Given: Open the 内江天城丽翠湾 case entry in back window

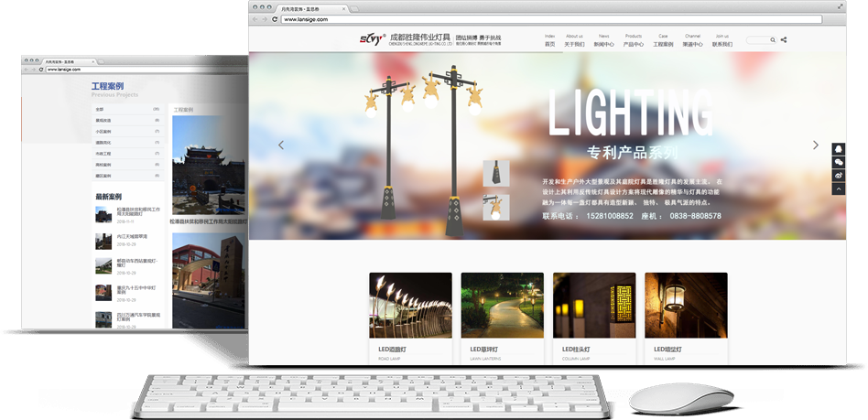Looking at the screenshot, I should 132,236.
